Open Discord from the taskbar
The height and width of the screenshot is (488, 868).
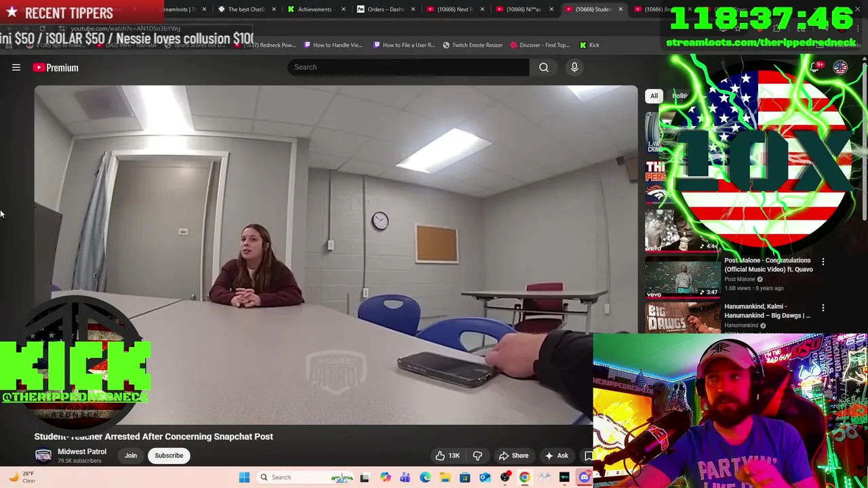tap(585, 477)
